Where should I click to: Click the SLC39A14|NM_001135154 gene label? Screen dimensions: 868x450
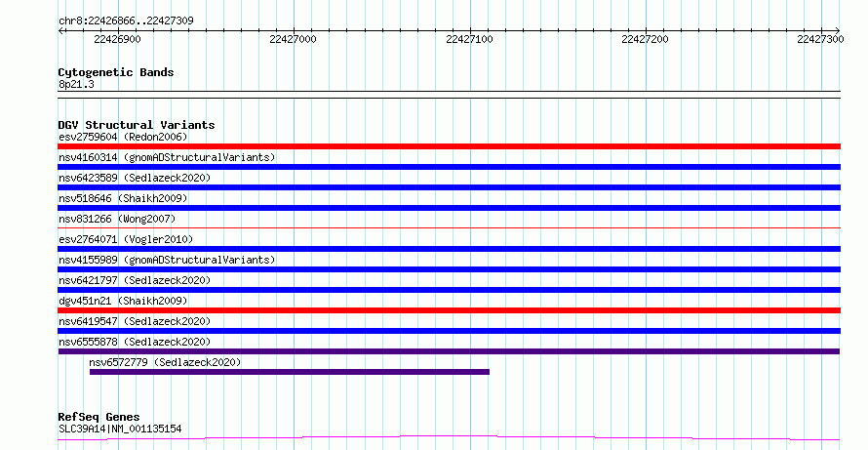(x=120, y=429)
